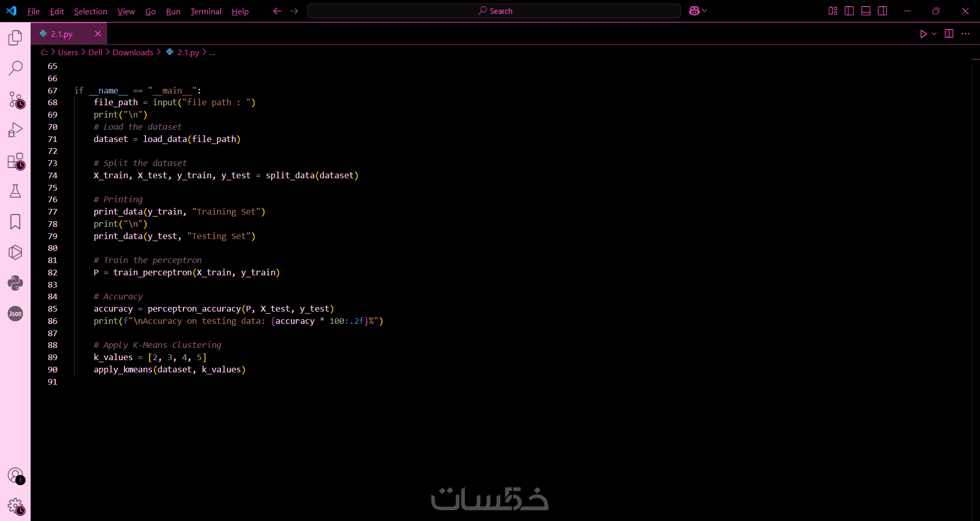
Task: Open the File menu
Action: click(x=33, y=11)
